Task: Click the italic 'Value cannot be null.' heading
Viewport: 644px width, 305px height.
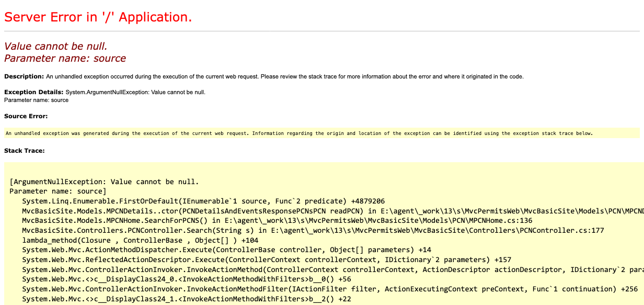Action: [x=56, y=46]
